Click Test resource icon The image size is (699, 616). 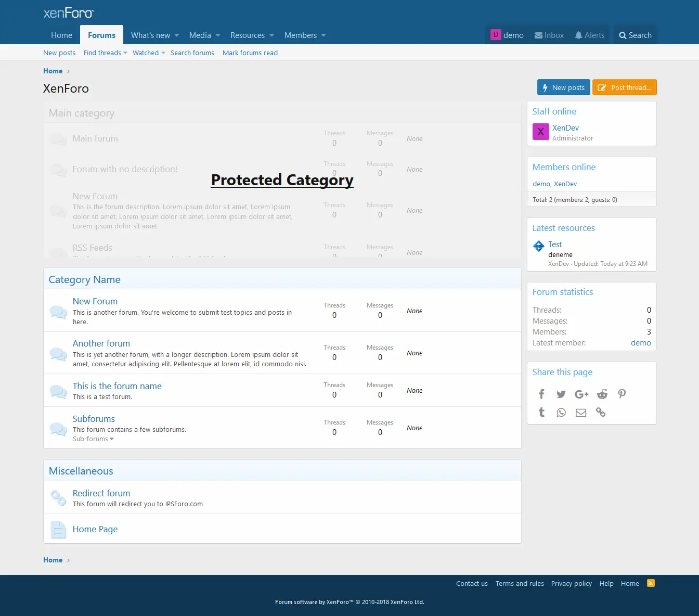(x=539, y=246)
